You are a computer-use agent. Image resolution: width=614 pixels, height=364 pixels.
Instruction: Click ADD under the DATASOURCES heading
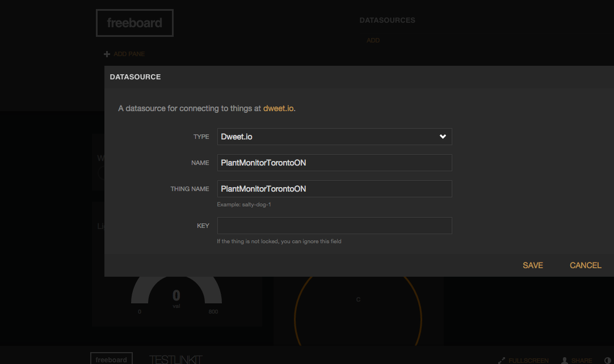point(373,40)
